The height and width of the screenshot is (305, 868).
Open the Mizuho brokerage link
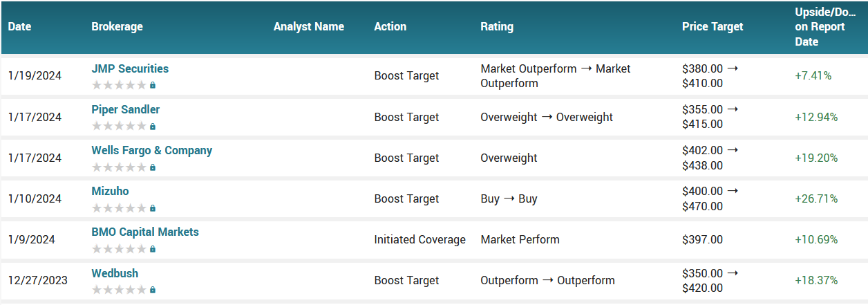pos(110,191)
